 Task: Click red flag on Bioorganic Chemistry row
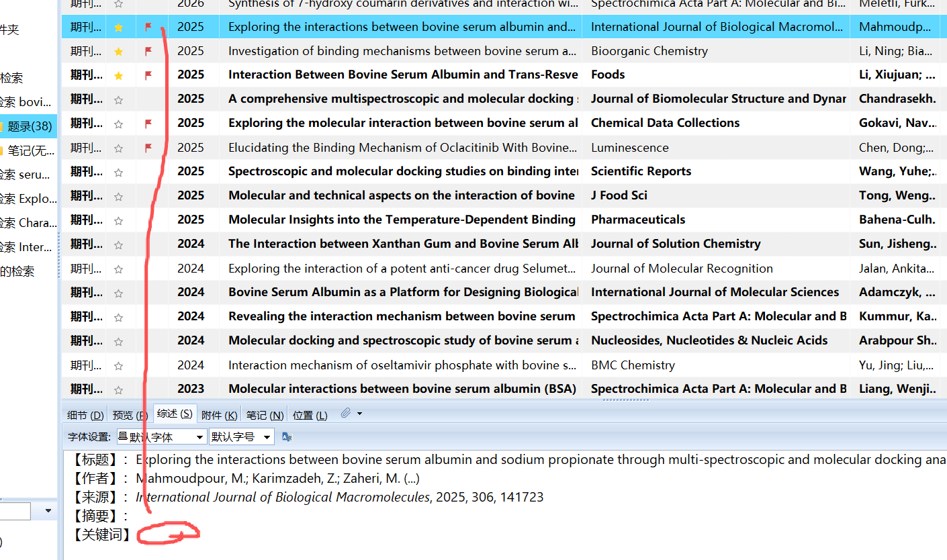[148, 51]
